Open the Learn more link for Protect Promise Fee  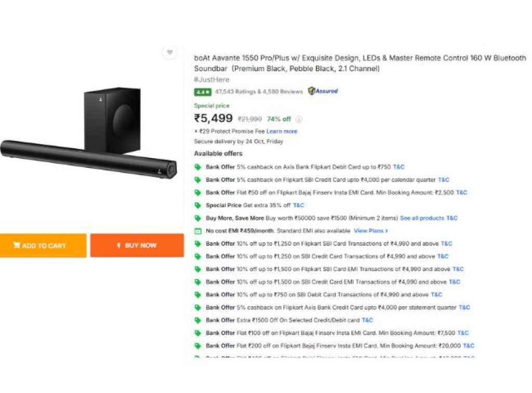click(282, 132)
